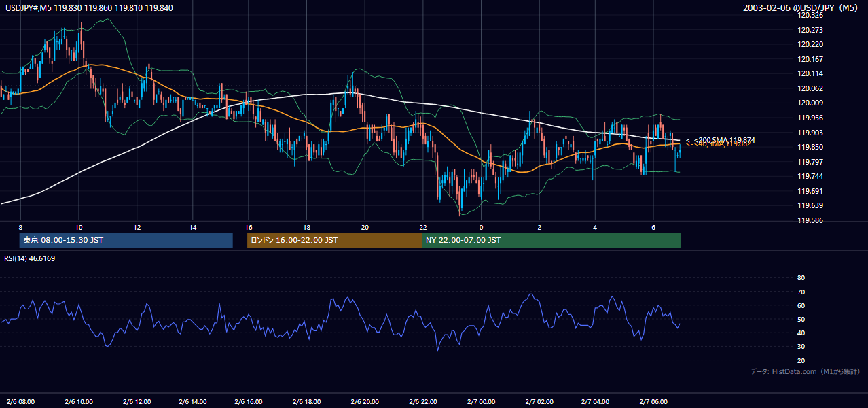Click the hour 22 tick under the price chart
Image resolution: width=868 pixels, height=408 pixels.
[x=422, y=227]
